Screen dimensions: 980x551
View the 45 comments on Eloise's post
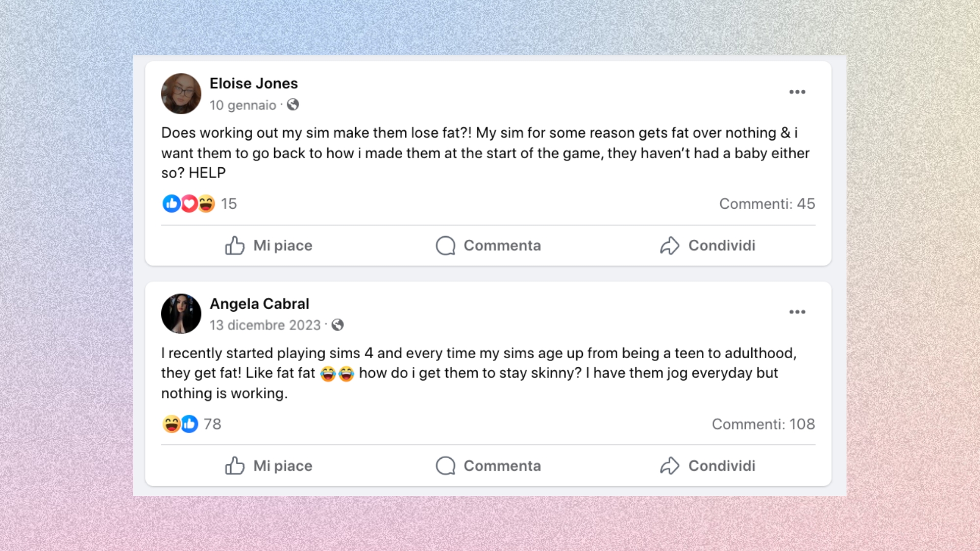click(x=767, y=204)
